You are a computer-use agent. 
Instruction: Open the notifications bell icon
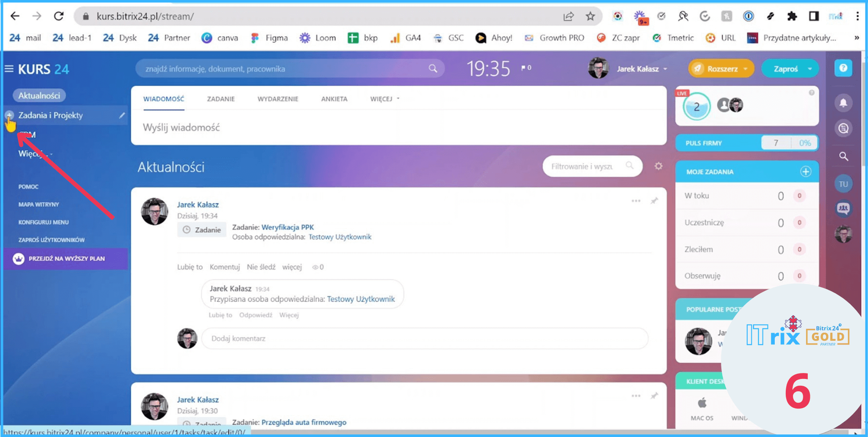pyautogui.click(x=843, y=103)
